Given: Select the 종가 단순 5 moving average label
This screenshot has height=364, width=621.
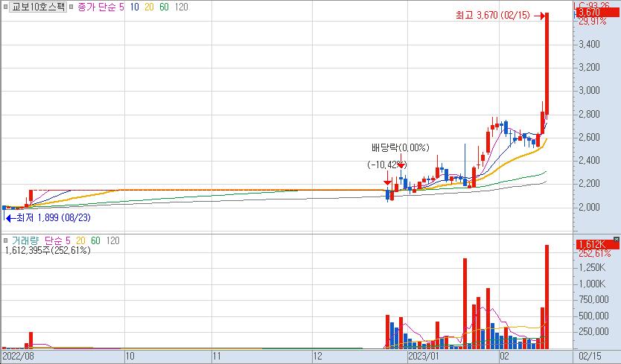Looking at the screenshot, I should pyautogui.click(x=101, y=7).
